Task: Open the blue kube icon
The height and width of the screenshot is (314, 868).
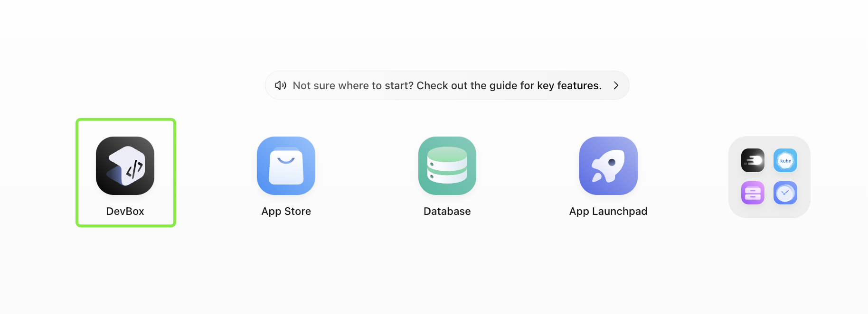Action: [x=785, y=160]
